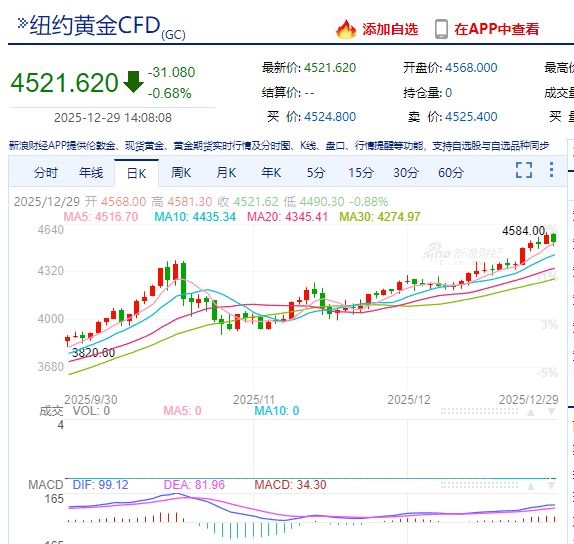Switch to the 年线 tab
The image size is (574, 544).
coord(91,172)
